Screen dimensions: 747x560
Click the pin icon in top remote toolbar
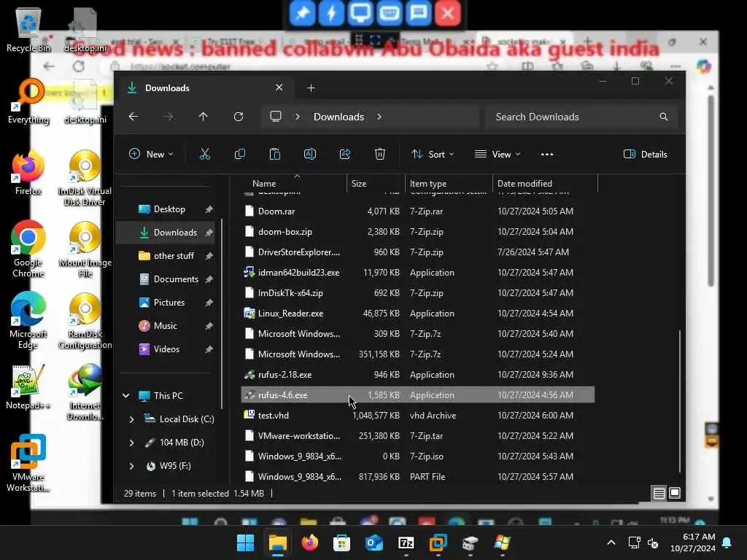click(x=303, y=13)
